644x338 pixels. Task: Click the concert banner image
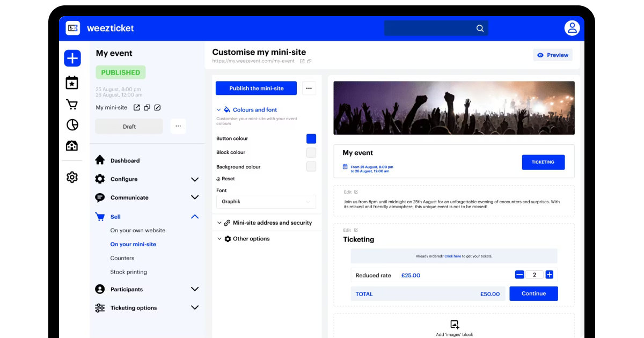tap(454, 108)
